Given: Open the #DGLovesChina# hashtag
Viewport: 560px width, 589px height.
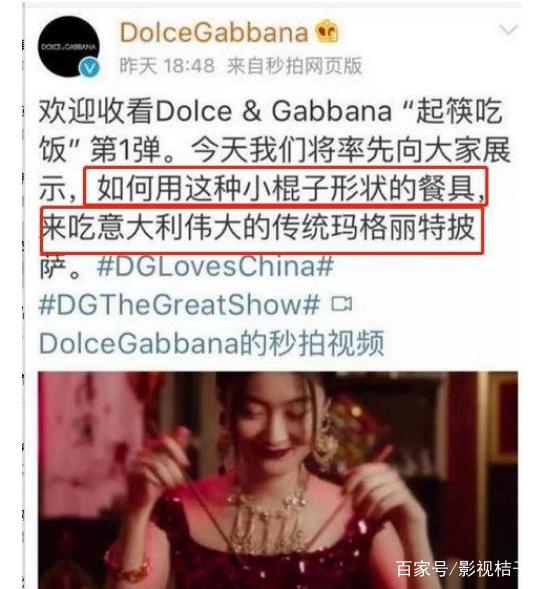Looking at the screenshot, I should 215,266.
